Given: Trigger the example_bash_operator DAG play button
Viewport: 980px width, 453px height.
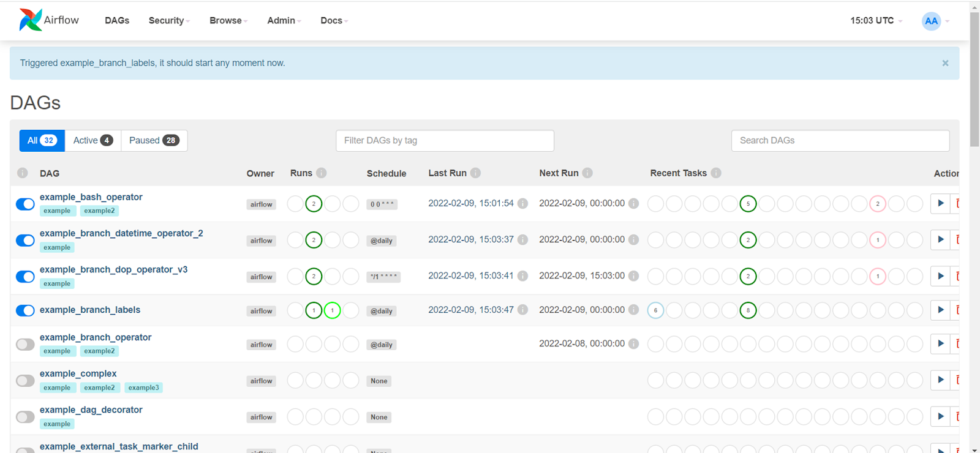Looking at the screenshot, I should pos(940,203).
